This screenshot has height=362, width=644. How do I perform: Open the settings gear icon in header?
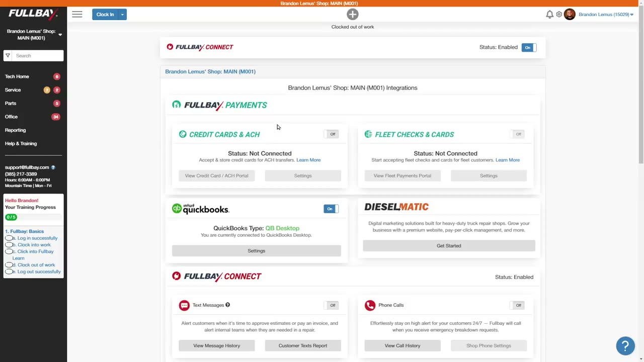click(559, 15)
